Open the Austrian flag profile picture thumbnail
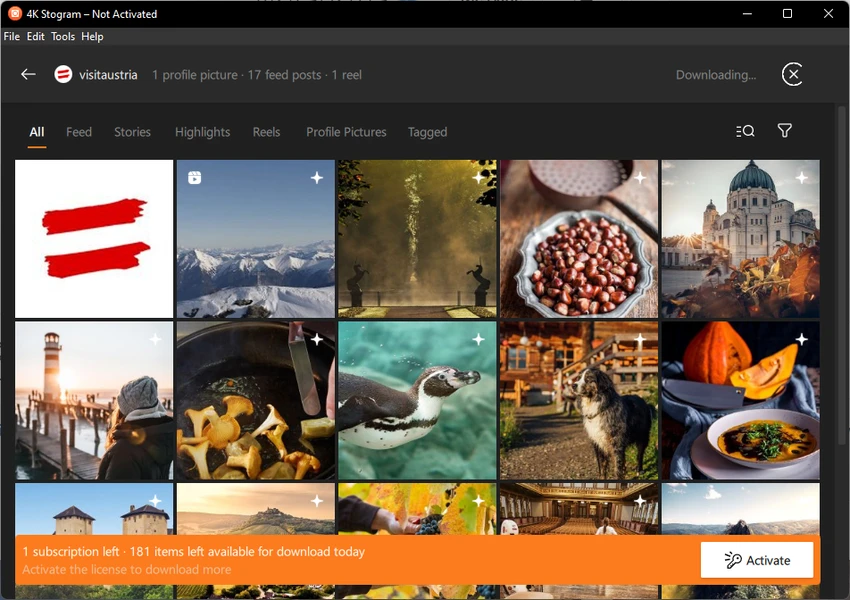 (x=94, y=239)
